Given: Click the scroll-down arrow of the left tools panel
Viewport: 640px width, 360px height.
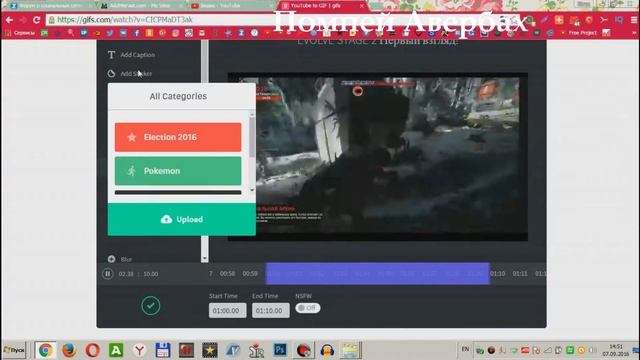Looking at the screenshot, I should 204,258.
